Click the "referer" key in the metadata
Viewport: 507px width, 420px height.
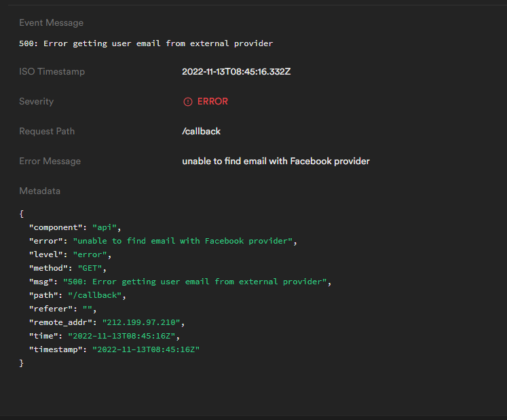point(49,309)
